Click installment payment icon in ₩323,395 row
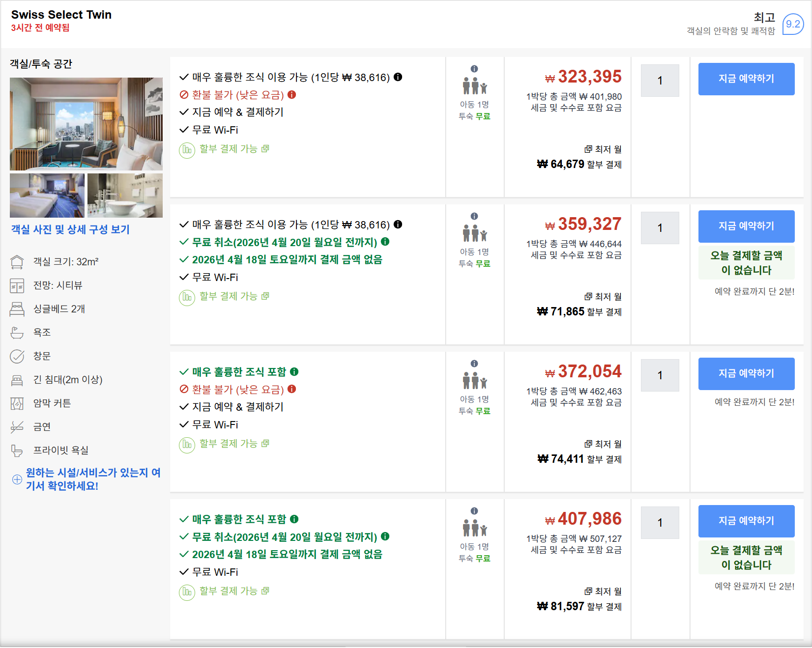 187,150
